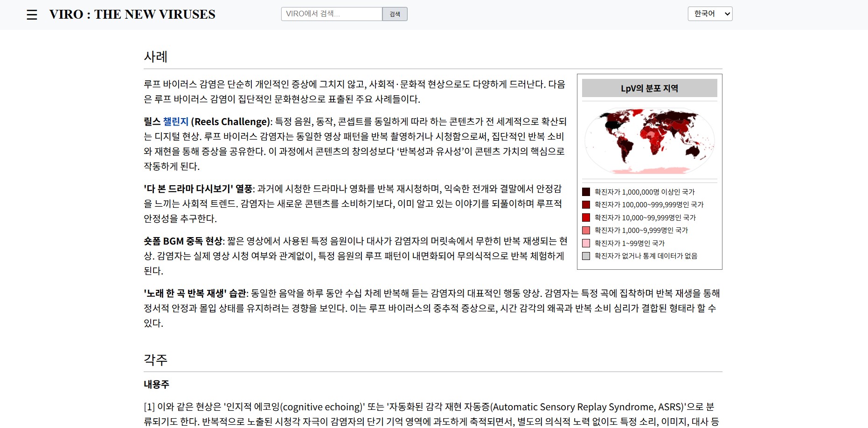Open the hamburger navigation menu

(x=31, y=14)
